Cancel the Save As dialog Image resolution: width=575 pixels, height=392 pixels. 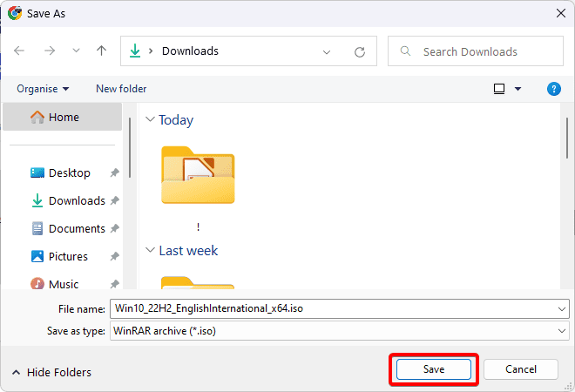tap(521, 369)
